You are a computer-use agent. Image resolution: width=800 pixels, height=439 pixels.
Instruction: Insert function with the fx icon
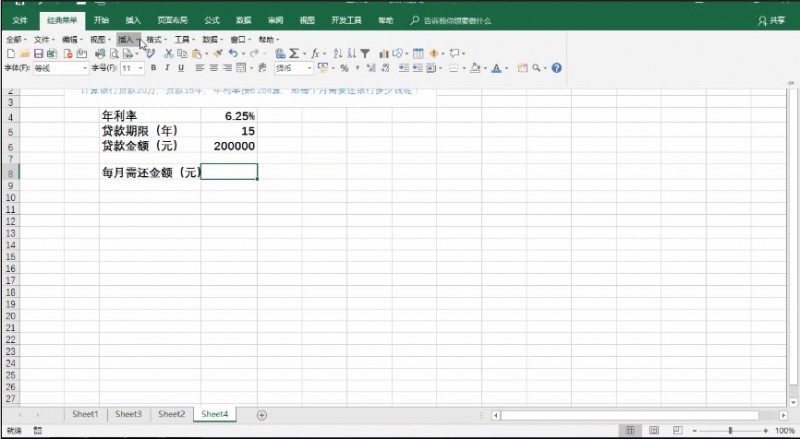pyautogui.click(x=315, y=54)
